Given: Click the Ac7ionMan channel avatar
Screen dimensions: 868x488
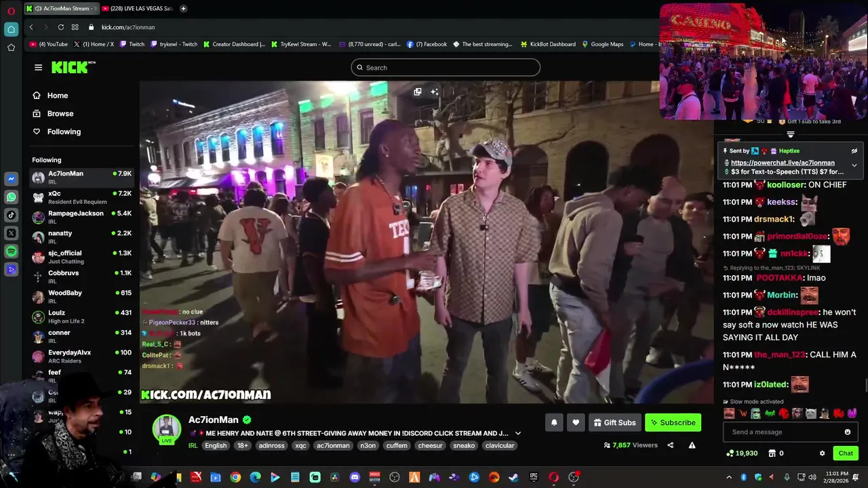Looking at the screenshot, I should (166, 428).
